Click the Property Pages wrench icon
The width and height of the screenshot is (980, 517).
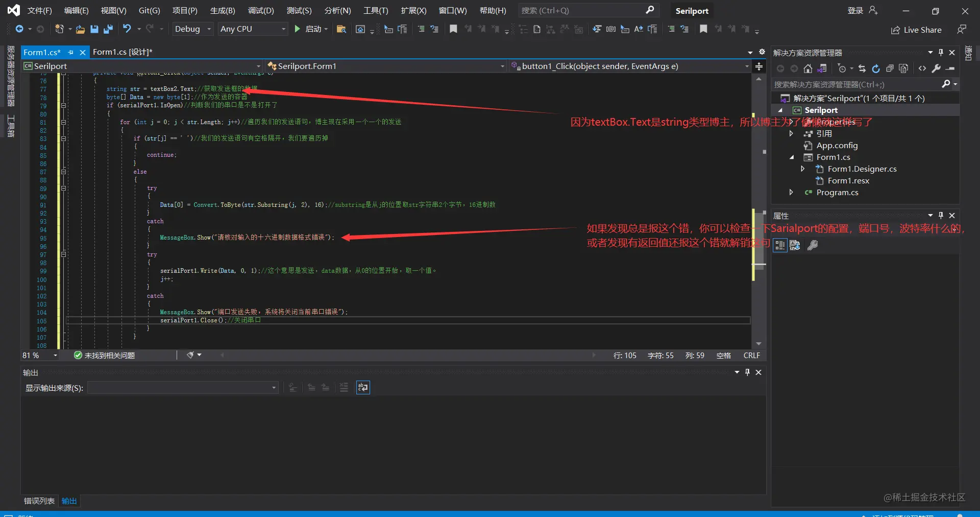[x=813, y=245]
